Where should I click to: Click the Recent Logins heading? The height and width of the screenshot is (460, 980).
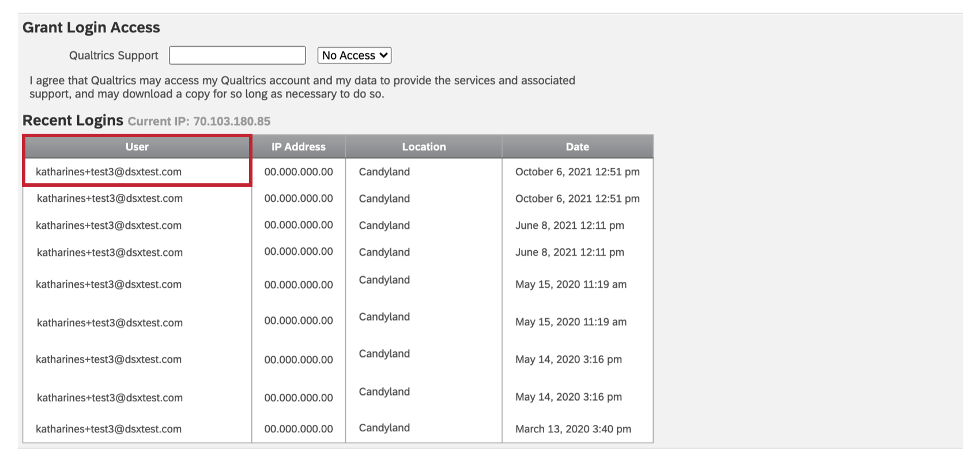tap(73, 120)
